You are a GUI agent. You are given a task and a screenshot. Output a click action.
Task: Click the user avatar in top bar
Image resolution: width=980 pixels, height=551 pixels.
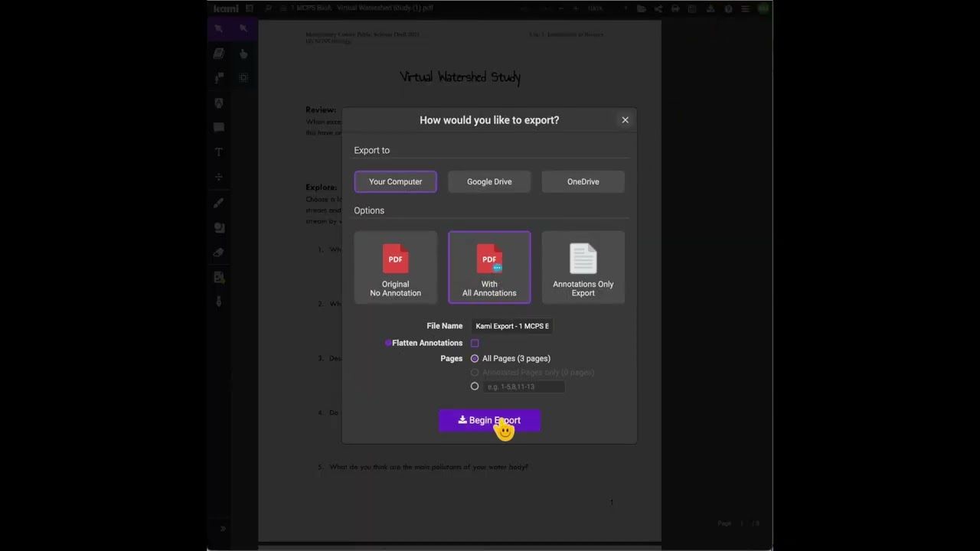pyautogui.click(x=763, y=8)
